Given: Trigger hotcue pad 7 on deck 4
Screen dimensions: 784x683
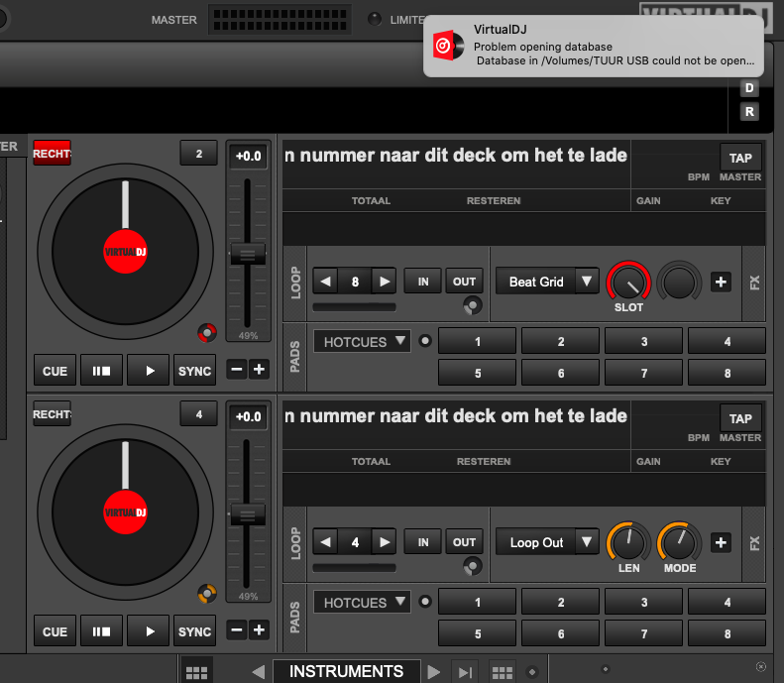Looking at the screenshot, I should pyautogui.click(x=644, y=634).
